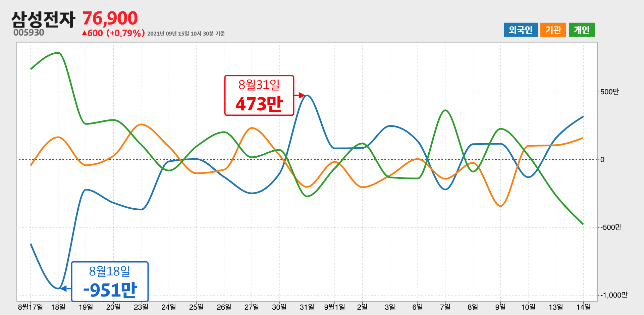Image resolution: width=644 pixels, height=315 pixels.
Task: Click the 20일 x-axis label
Action: pyautogui.click(x=113, y=307)
